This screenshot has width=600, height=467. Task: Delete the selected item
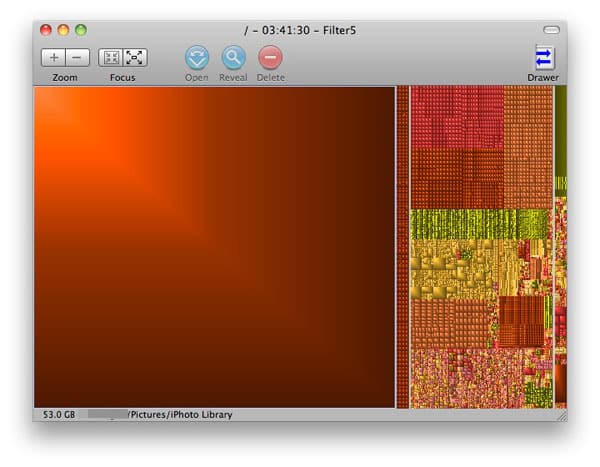270,57
